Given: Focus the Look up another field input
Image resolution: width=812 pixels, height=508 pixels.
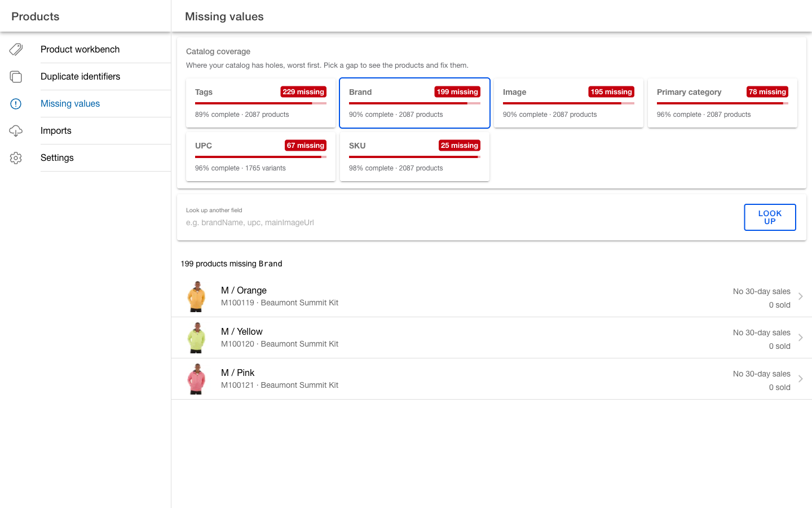Looking at the screenshot, I should [460, 222].
